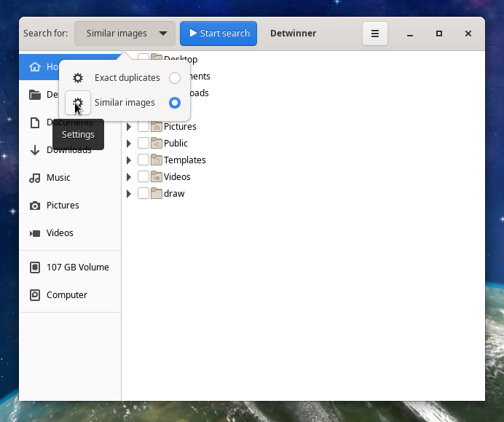Select the Exact duplicates radio button
This screenshot has width=504, height=422.
(174, 78)
